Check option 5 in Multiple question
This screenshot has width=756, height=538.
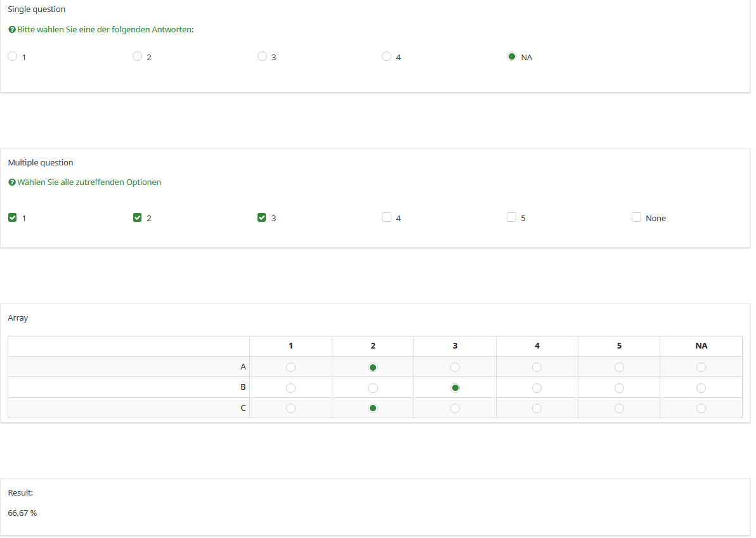point(511,217)
